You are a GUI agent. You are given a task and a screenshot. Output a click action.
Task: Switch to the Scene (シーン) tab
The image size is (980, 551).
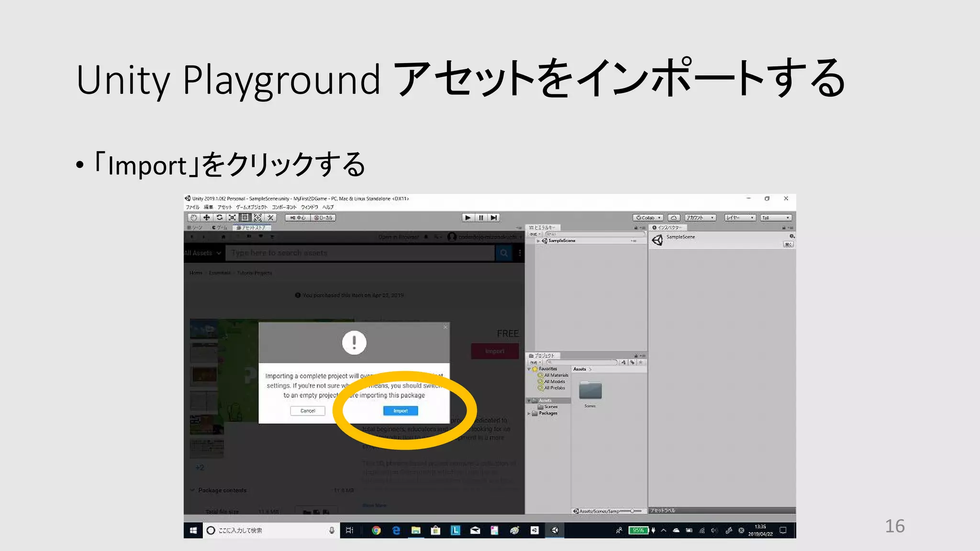[195, 228]
